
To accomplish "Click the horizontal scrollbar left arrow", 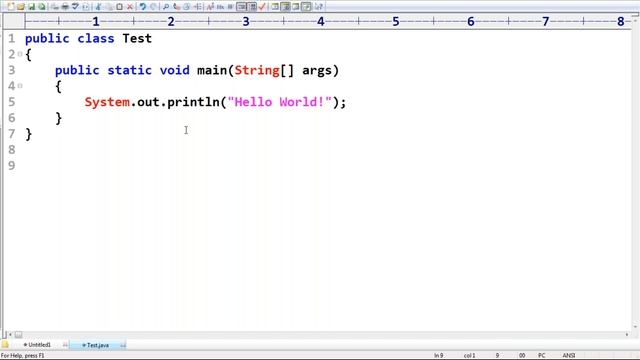I will (10, 335).
